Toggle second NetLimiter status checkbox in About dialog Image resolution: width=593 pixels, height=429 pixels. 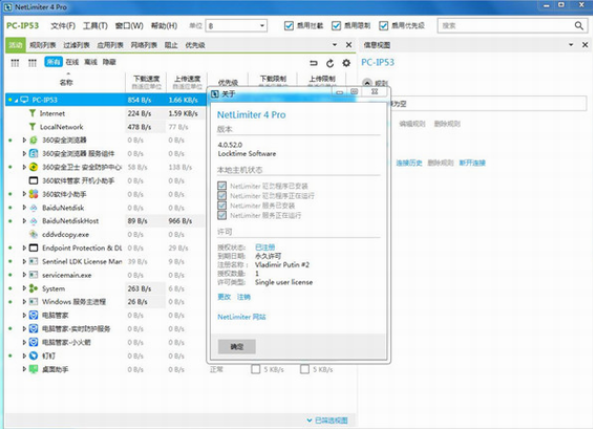tap(222, 196)
